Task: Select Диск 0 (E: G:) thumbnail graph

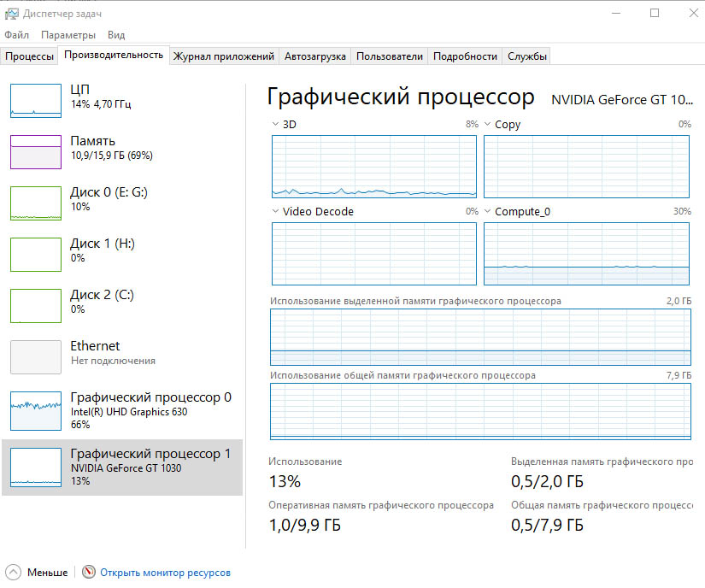Action: pos(36,203)
